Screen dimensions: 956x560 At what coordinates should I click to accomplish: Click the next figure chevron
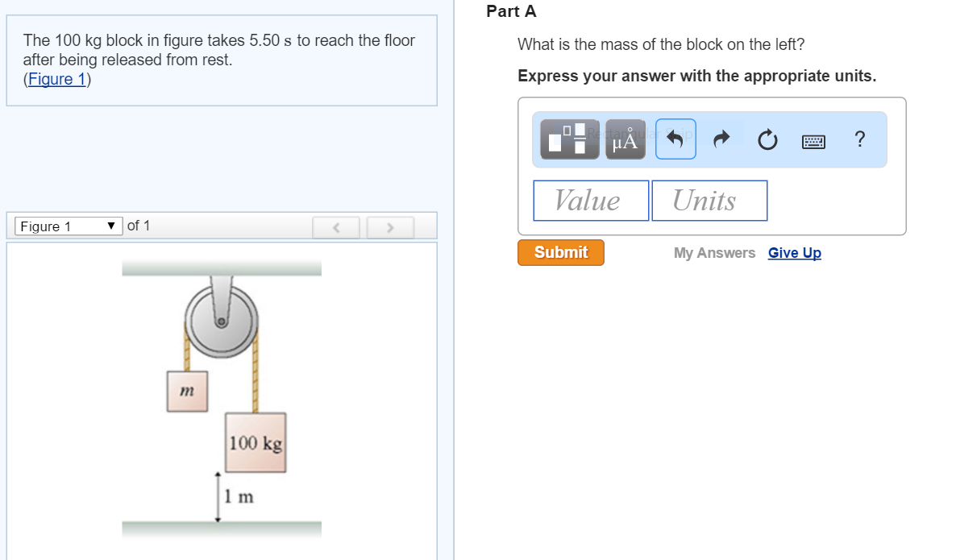[390, 227]
